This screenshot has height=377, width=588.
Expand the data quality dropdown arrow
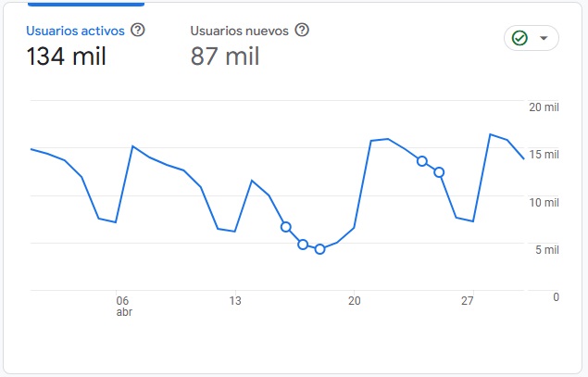click(x=544, y=38)
